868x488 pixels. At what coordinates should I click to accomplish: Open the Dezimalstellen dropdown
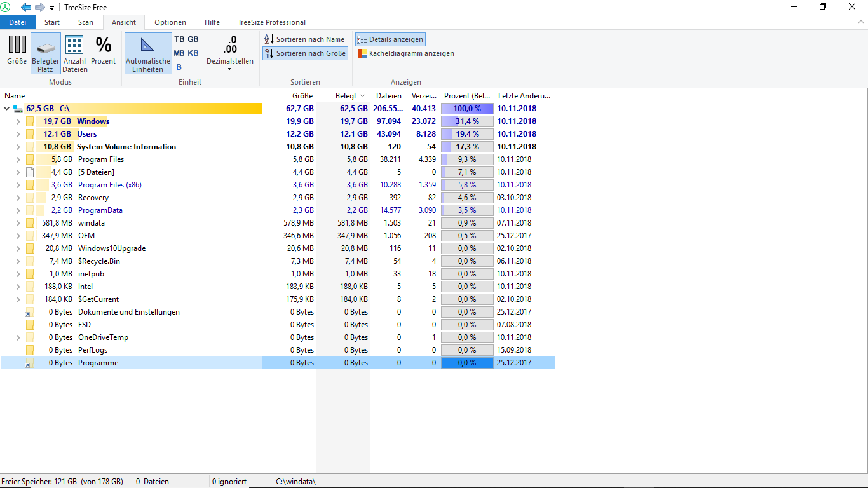tap(230, 53)
